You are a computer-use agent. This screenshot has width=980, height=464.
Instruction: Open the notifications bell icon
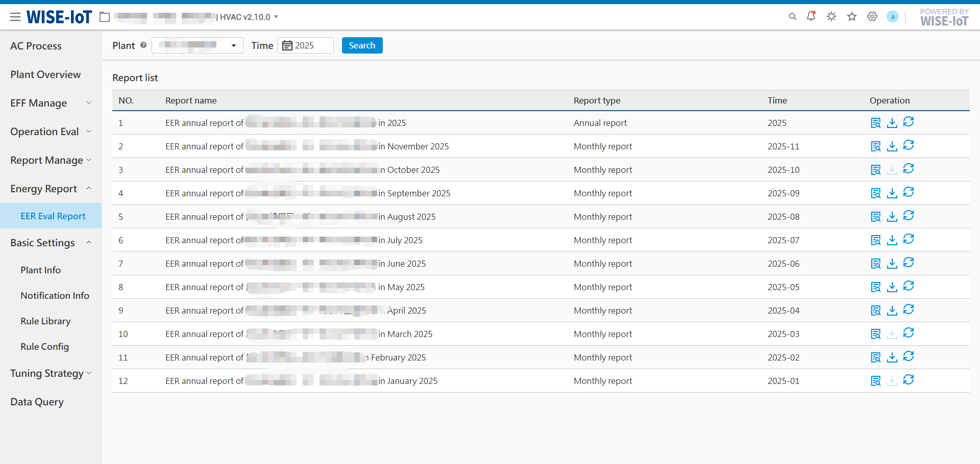pyautogui.click(x=811, y=16)
